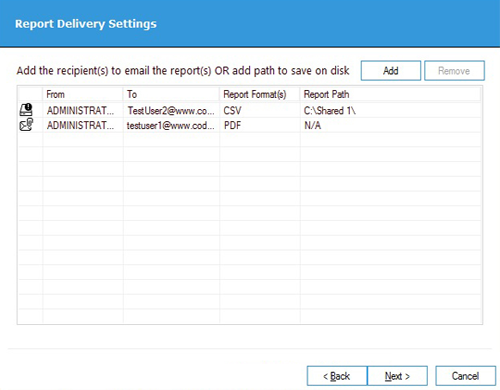
Task: Go Back to previous wizard page
Action: click(337, 376)
